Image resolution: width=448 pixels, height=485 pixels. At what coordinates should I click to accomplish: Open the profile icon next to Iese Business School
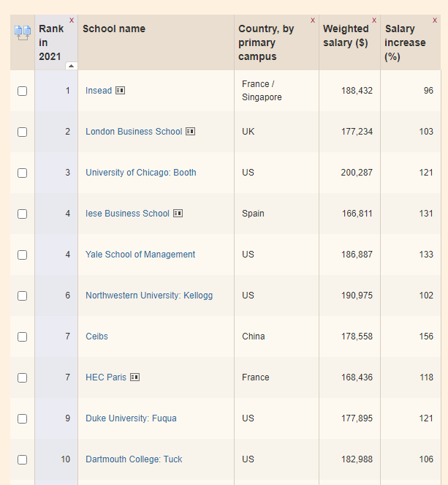178,214
